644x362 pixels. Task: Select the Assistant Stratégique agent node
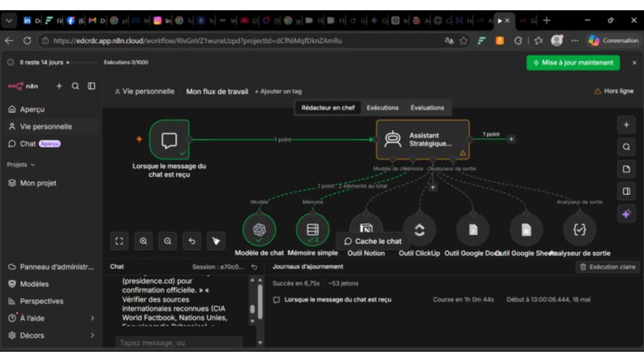pos(423,140)
